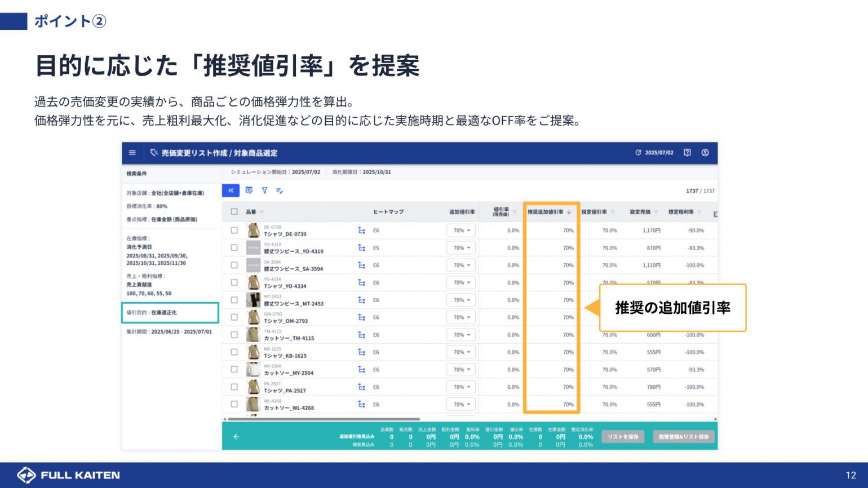Collapse the search conditions panel with double-chevron

click(x=231, y=190)
